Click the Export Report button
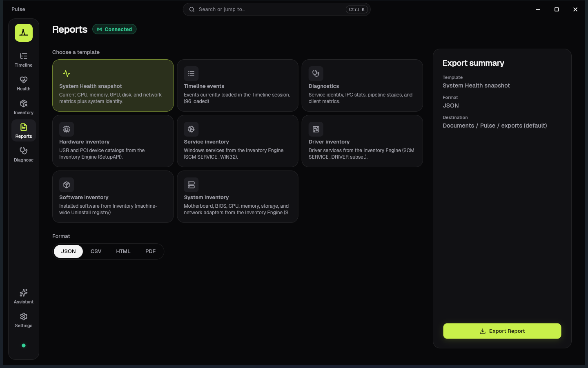Screen dimensions: 588x368 pyautogui.click(x=502, y=331)
